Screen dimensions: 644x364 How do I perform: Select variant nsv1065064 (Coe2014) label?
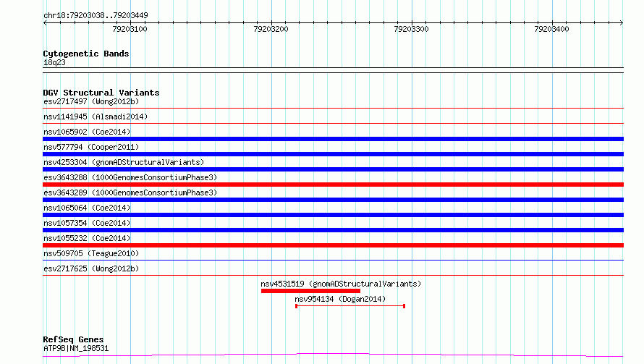click(x=87, y=208)
